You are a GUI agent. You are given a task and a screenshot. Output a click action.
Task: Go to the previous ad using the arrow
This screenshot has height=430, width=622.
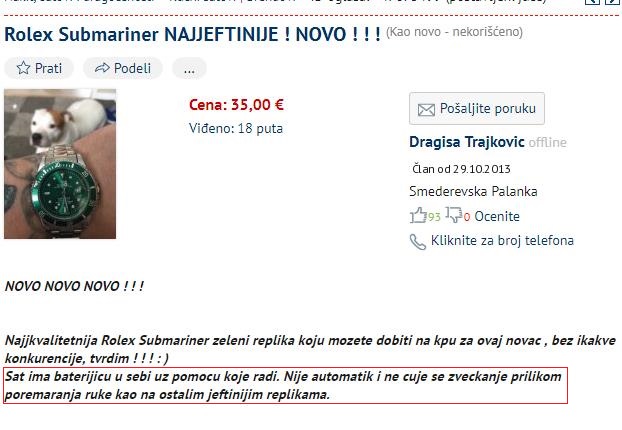(592, 1)
